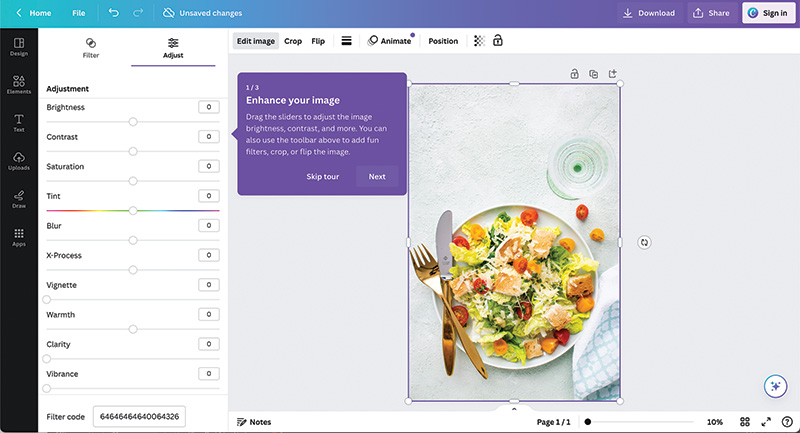Click the magic assistant sparkle button

[x=774, y=387]
